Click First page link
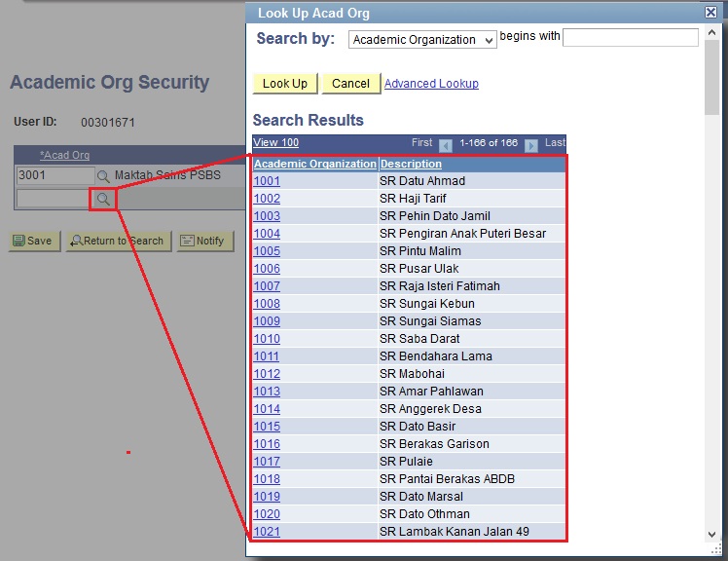 tap(421, 143)
